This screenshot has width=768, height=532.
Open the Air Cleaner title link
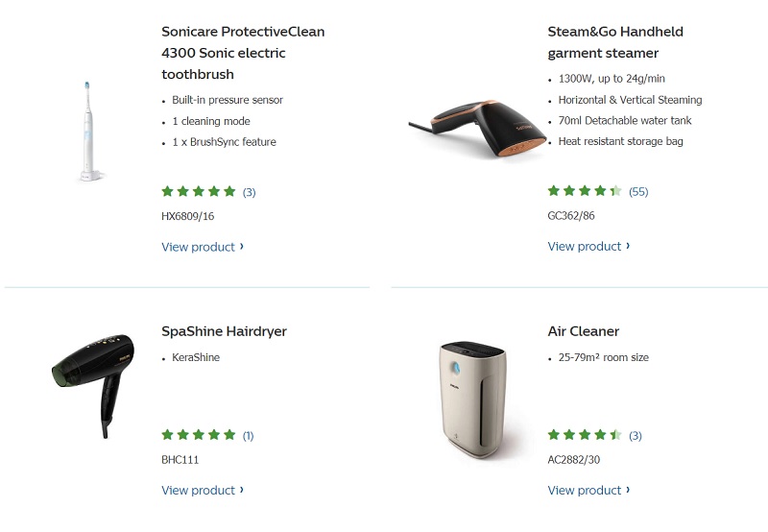[583, 331]
